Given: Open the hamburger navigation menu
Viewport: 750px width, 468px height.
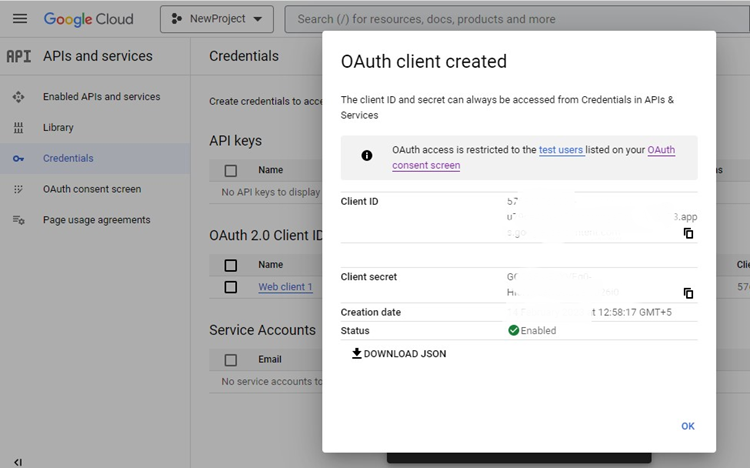Looking at the screenshot, I should (19, 19).
